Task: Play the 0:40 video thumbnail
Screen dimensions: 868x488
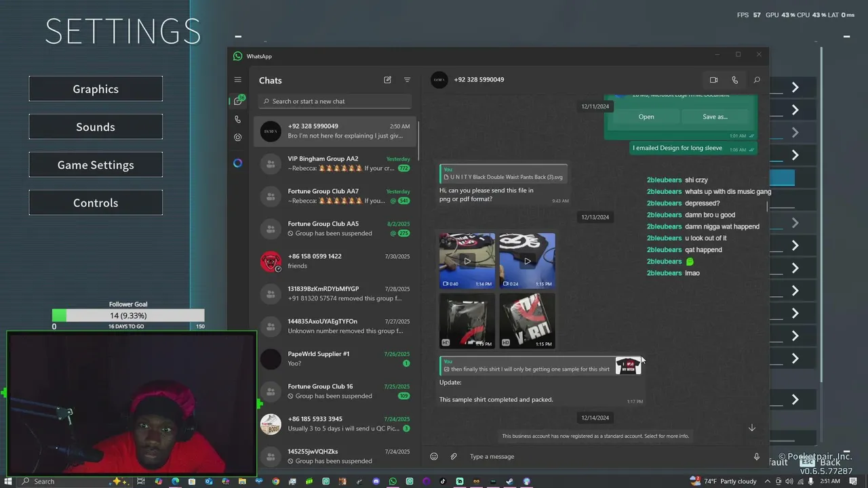Action: [x=467, y=261]
